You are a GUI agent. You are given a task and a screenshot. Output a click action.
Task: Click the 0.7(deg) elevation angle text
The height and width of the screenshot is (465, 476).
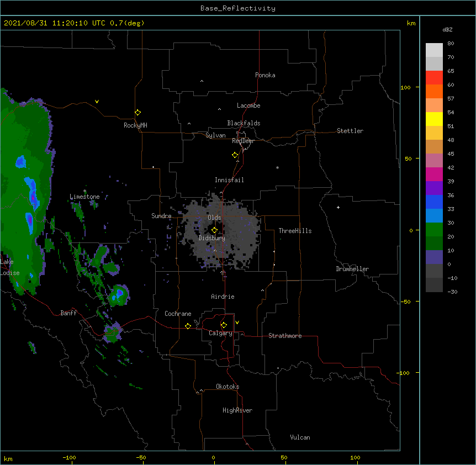[127, 23]
